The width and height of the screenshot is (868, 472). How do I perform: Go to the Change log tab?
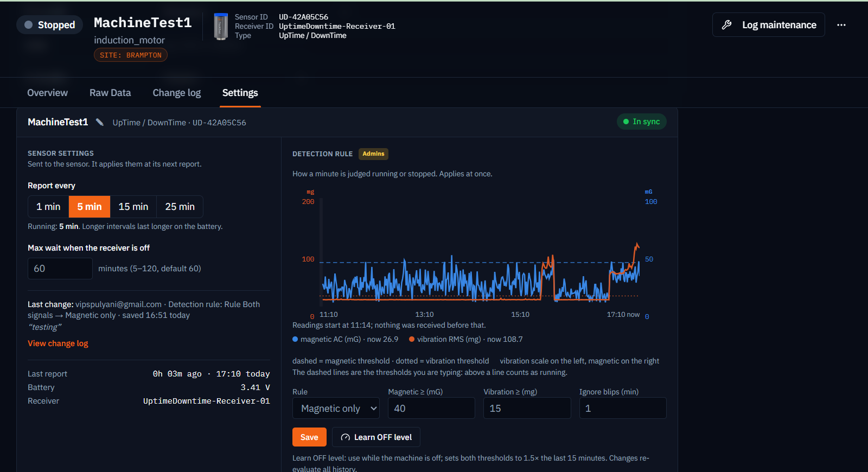coord(177,93)
